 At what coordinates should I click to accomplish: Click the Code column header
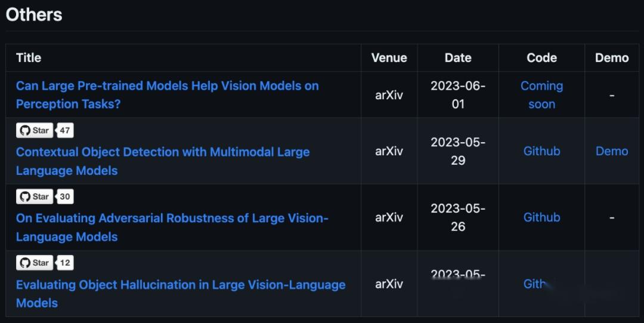tap(541, 58)
